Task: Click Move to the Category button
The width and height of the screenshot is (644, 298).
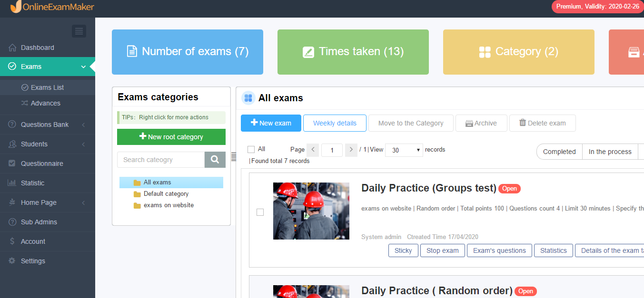Action: (x=411, y=123)
